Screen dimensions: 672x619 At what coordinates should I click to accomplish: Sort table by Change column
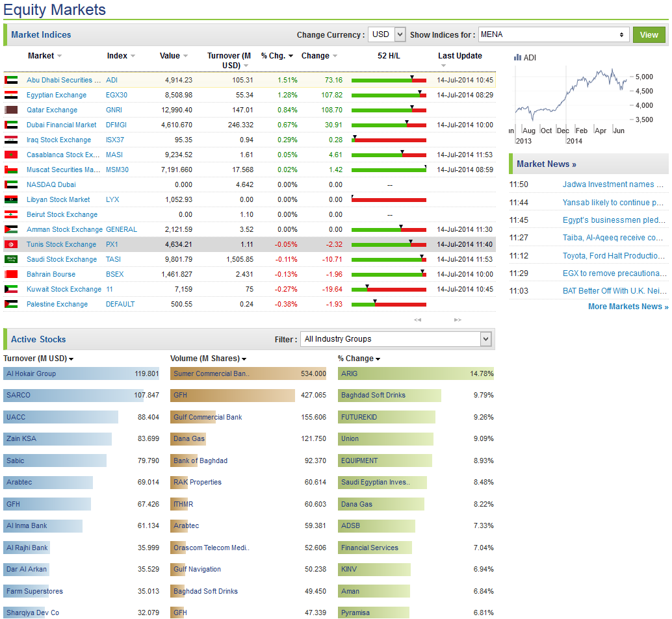coord(319,56)
